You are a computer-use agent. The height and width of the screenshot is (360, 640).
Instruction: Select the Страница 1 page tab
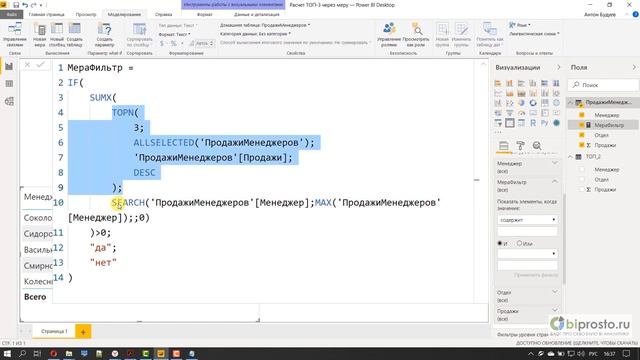54,331
